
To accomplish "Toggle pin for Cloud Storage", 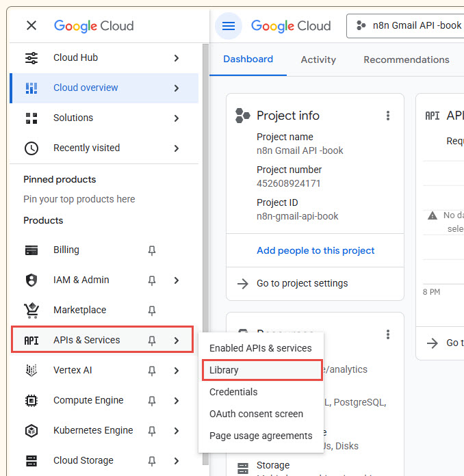I will [x=152, y=461].
